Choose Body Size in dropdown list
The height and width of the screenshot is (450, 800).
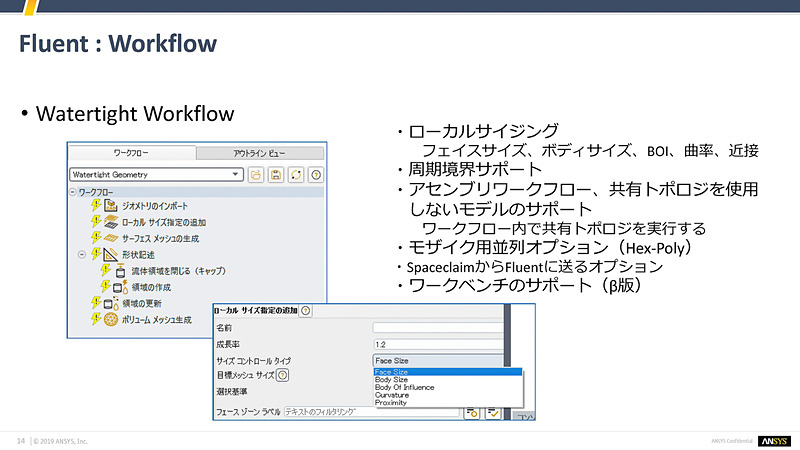[x=447, y=380]
